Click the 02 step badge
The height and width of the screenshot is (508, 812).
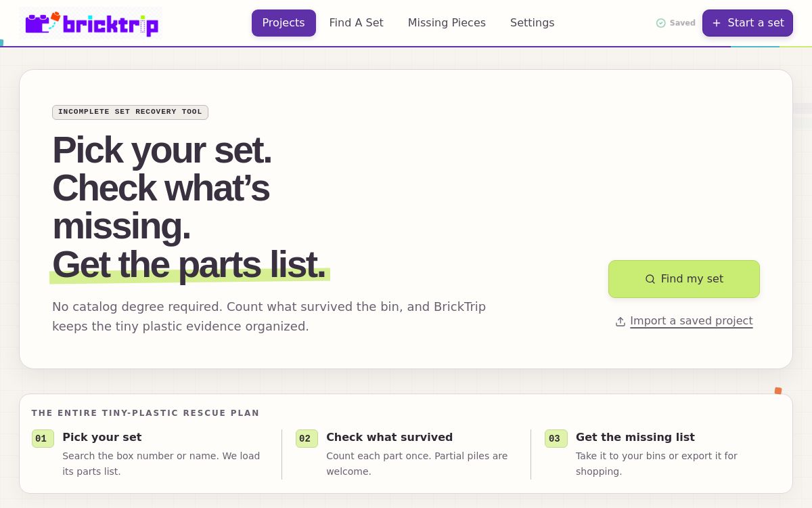pos(307,438)
